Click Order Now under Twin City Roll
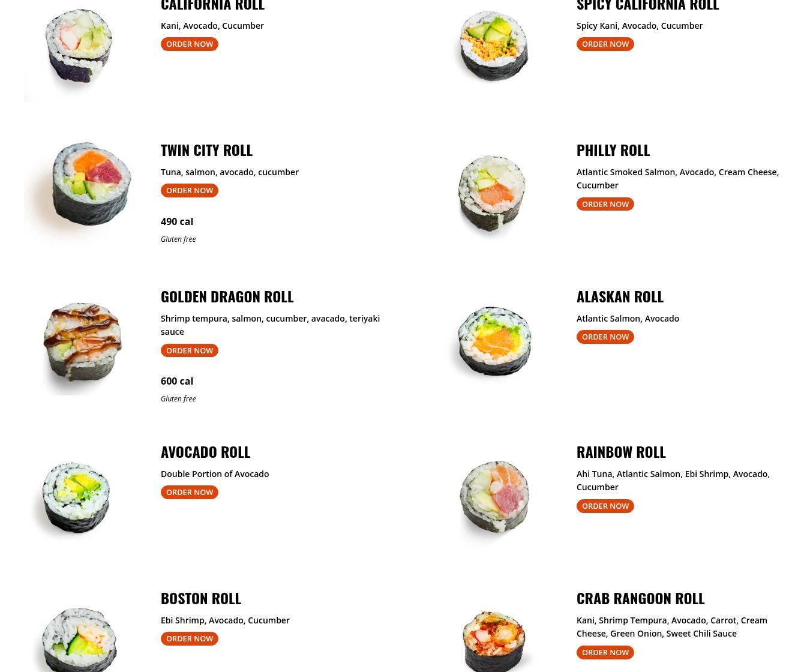Viewport: 798px width, 672px height. click(x=190, y=190)
